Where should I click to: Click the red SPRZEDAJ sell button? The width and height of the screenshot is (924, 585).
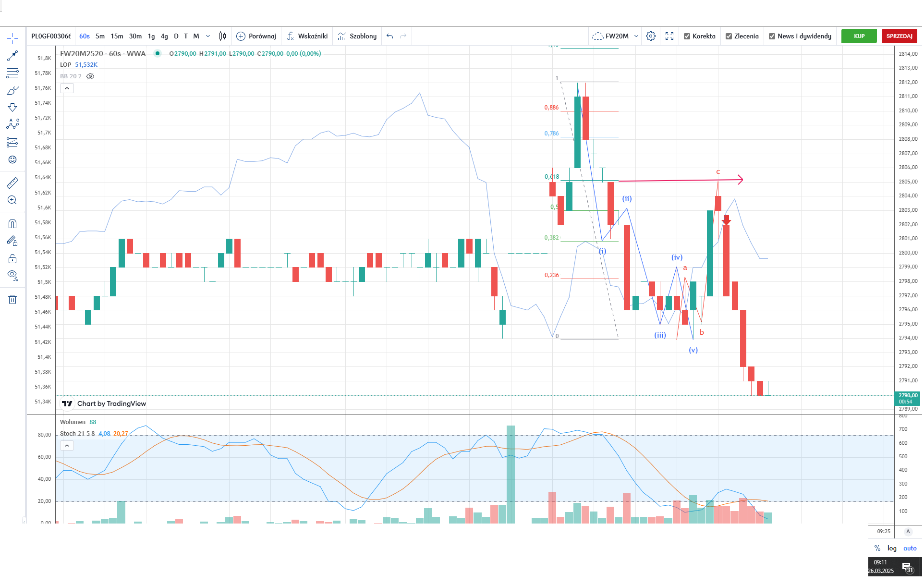coord(899,36)
